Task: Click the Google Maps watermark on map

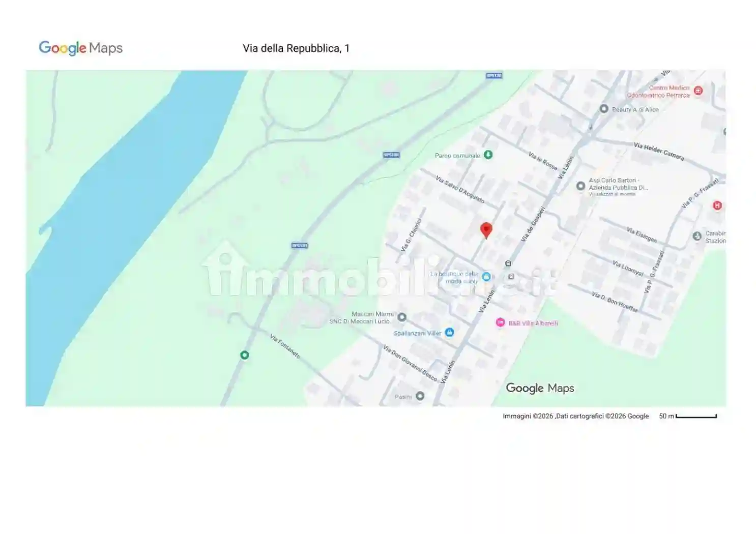Action: point(540,388)
